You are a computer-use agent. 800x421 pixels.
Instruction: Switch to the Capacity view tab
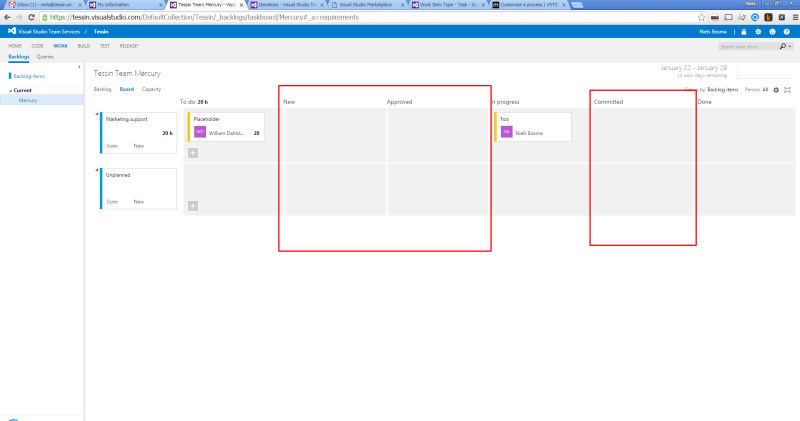(151, 89)
